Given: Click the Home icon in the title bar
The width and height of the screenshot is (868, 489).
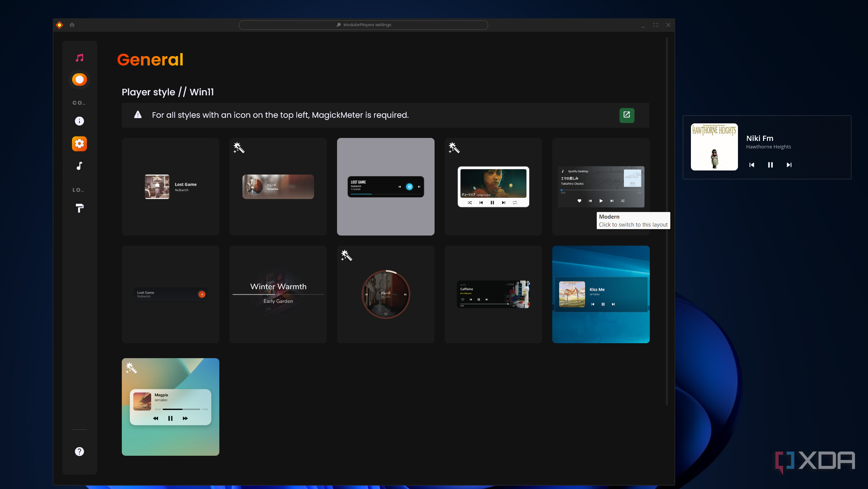Looking at the screenshot, I should click(x=72, y=25).
